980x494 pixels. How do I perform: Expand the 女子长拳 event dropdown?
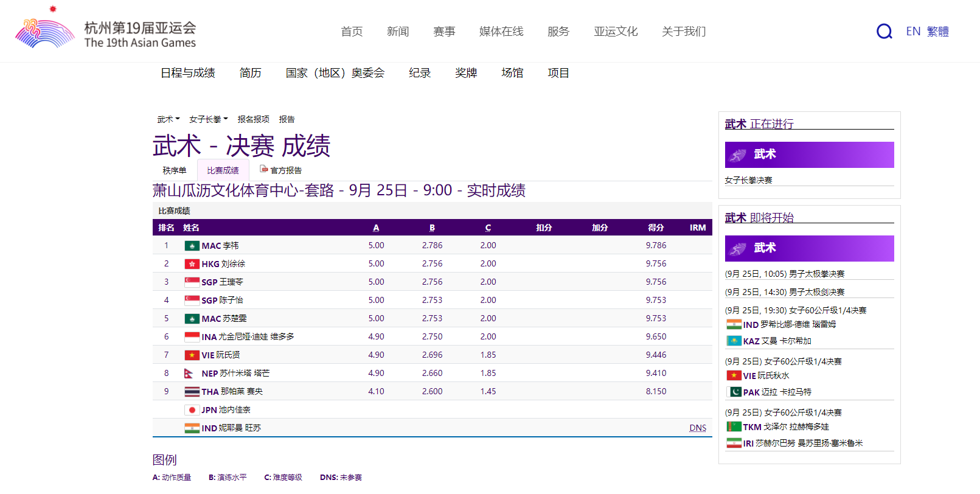[208, 119]
